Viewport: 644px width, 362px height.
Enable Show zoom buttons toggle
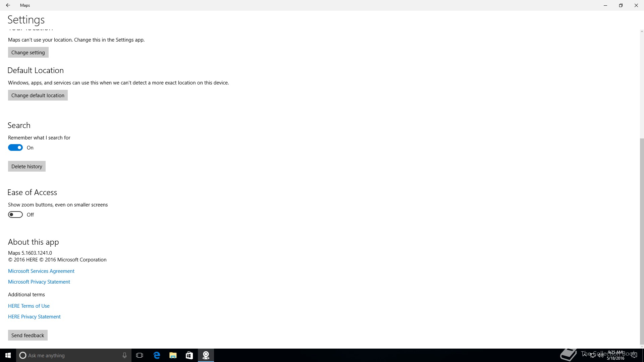pos(15,215)
